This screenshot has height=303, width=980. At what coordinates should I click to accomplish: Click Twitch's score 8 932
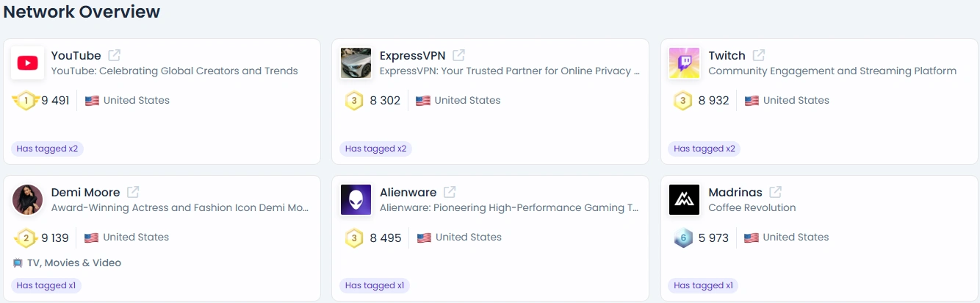coord(713,101)
